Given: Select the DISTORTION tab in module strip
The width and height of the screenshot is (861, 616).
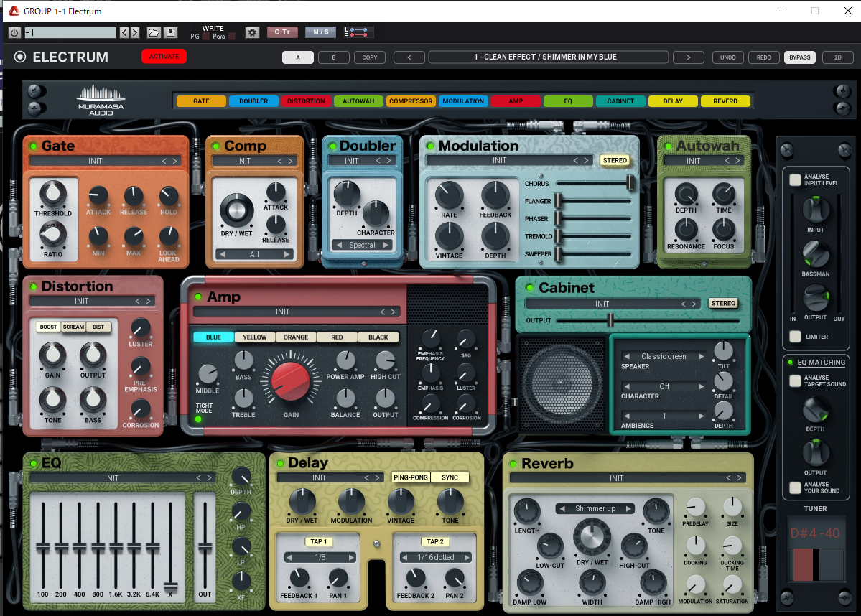Looking at the screenshot, I should [x=306, y=101].
